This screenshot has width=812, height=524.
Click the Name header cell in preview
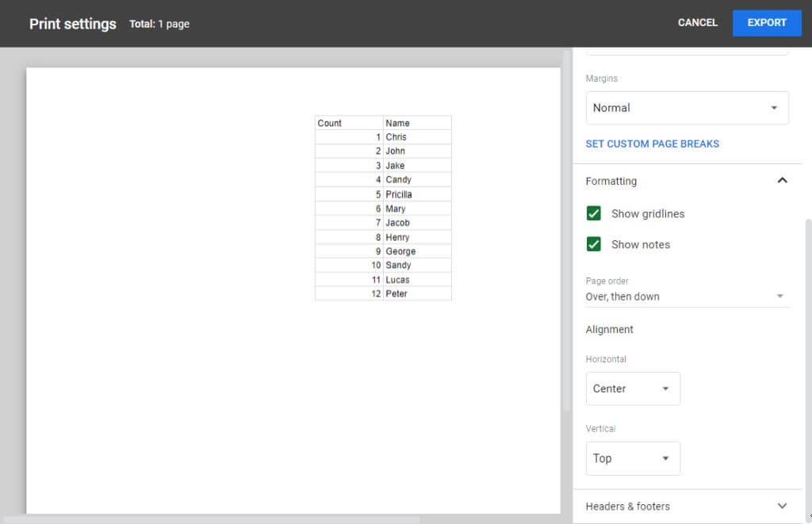pyautogui.click(x=417, y=123)
